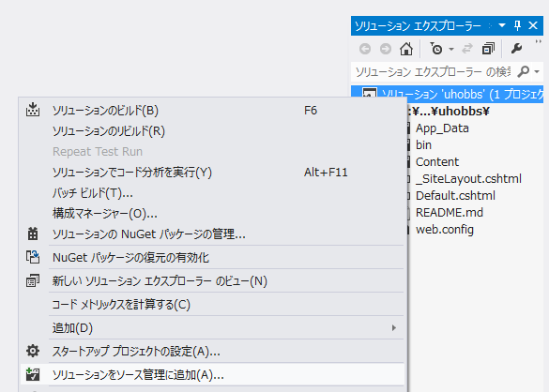Open the search options dropdown arrow
The width and height of the screenshot is (549, 392).
[537, 72]
